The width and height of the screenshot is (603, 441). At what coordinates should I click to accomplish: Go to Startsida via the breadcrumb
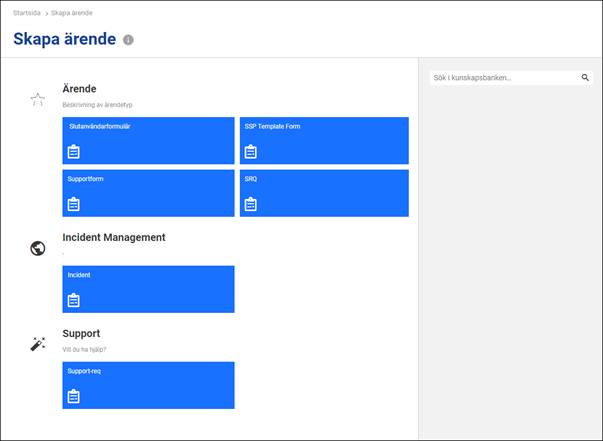pos(27,12)
